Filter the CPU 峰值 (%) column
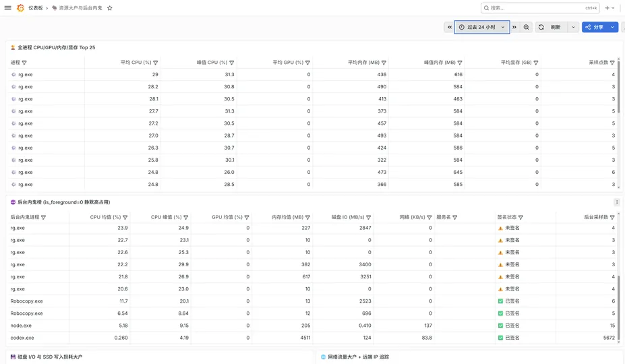The width and height of the screenshot is (625, 364). coord(185,217)
